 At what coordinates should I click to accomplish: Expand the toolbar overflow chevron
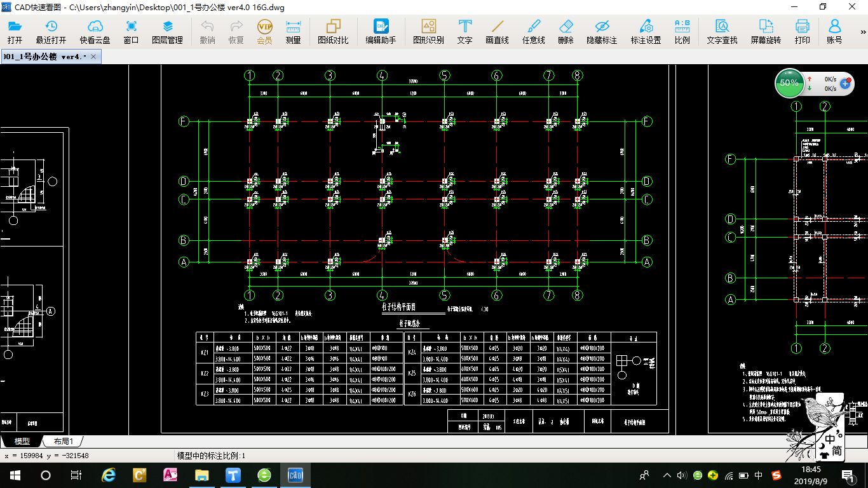click(863, 32)
